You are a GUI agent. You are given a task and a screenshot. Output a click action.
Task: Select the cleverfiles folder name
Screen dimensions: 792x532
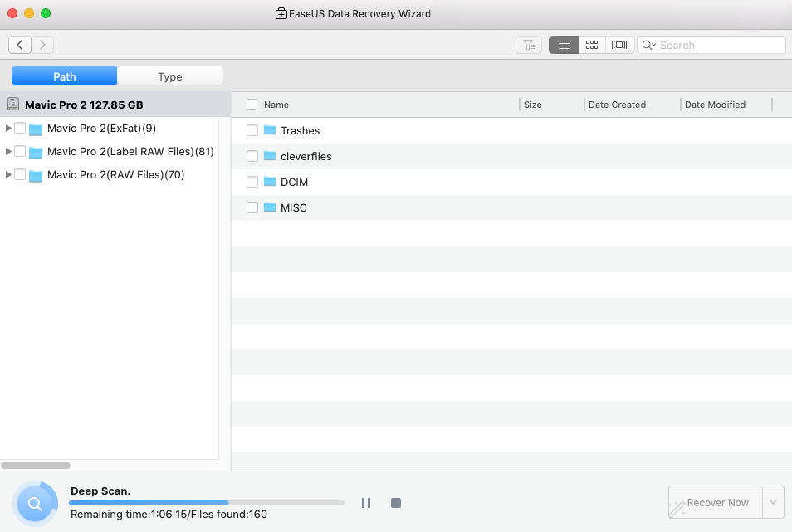(306, 157)
